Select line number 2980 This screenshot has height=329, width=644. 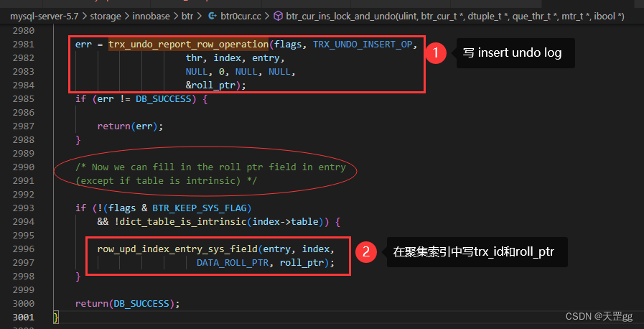(24, 30)
